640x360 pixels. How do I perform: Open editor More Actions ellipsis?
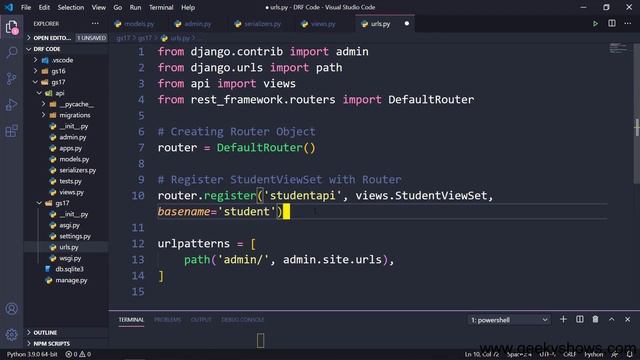coord(628,24)
